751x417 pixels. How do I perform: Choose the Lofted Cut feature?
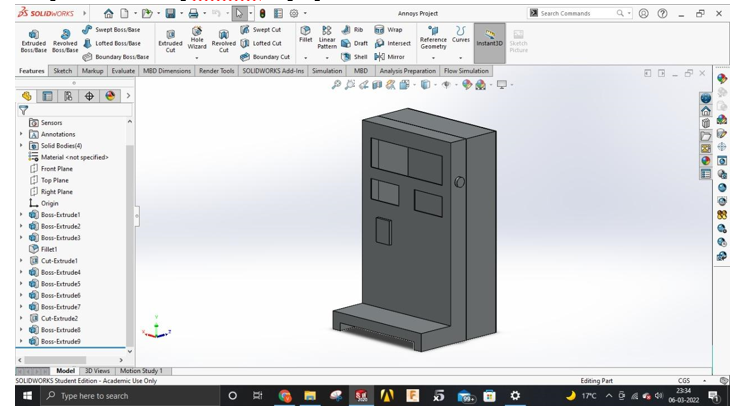[x=261, y=43]
